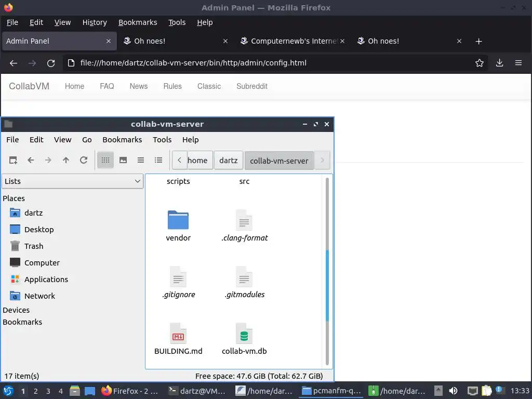
Task: Select the .gitmodules file icon
Action: (x=244, y=276)
